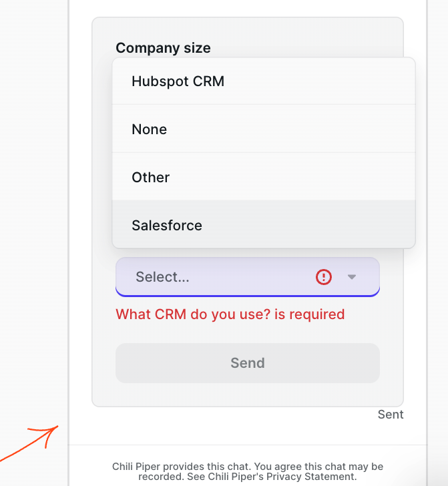Collapse the dropdown using the arrow
Viewport: 448px width, 486px height.
(x=352, y=277)
